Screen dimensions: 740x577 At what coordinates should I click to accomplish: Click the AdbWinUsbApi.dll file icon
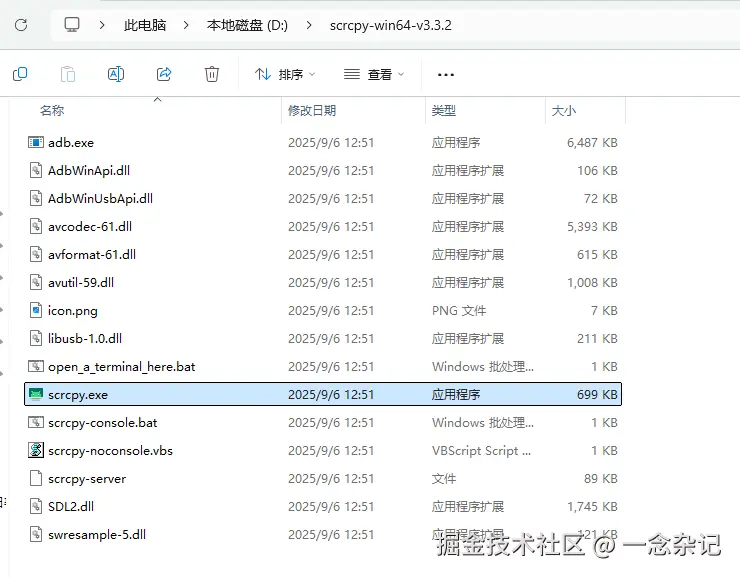pos(36,198)
